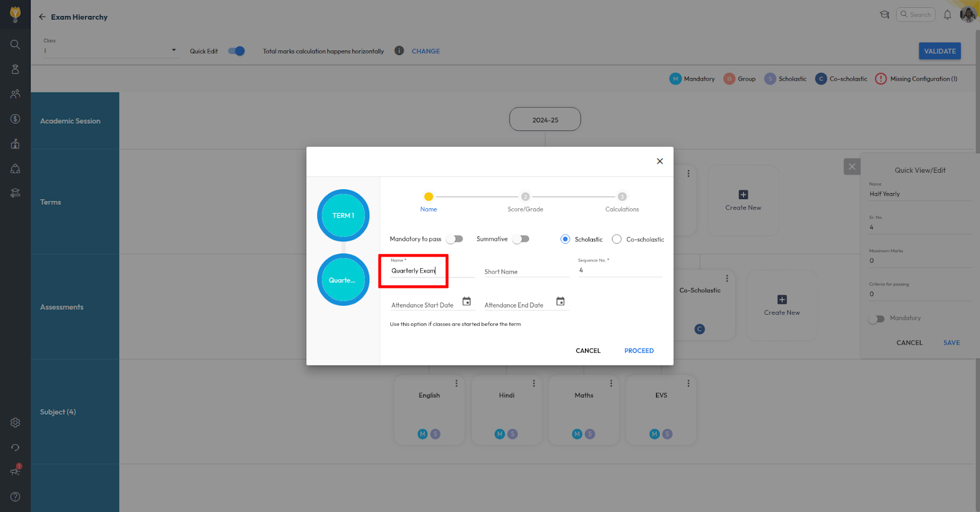Open the Attendance End Date calendar
Image resolution: width=980 pixels, height=512 pixels.
point(560,301)
